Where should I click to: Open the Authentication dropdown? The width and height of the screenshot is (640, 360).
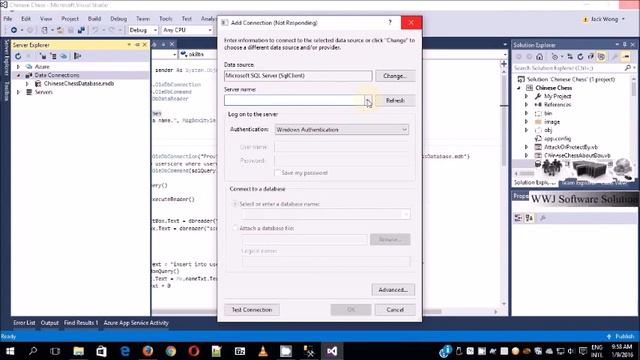coord(404,130)
